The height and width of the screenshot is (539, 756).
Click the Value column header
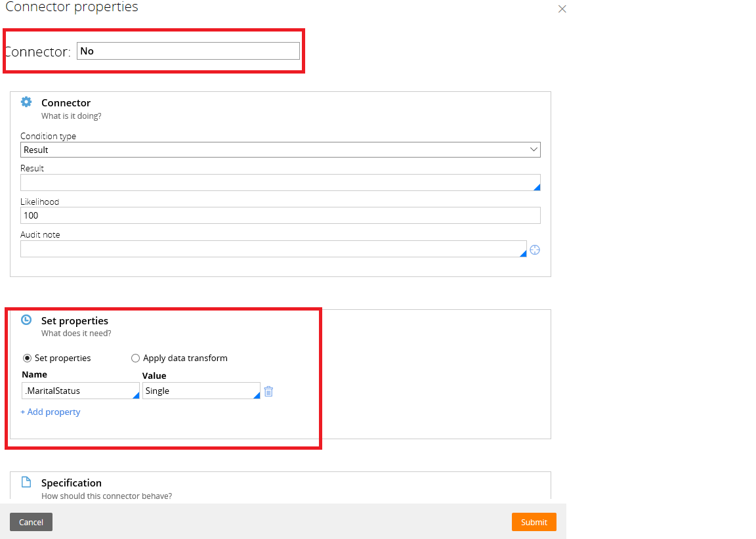click(154, 376)
